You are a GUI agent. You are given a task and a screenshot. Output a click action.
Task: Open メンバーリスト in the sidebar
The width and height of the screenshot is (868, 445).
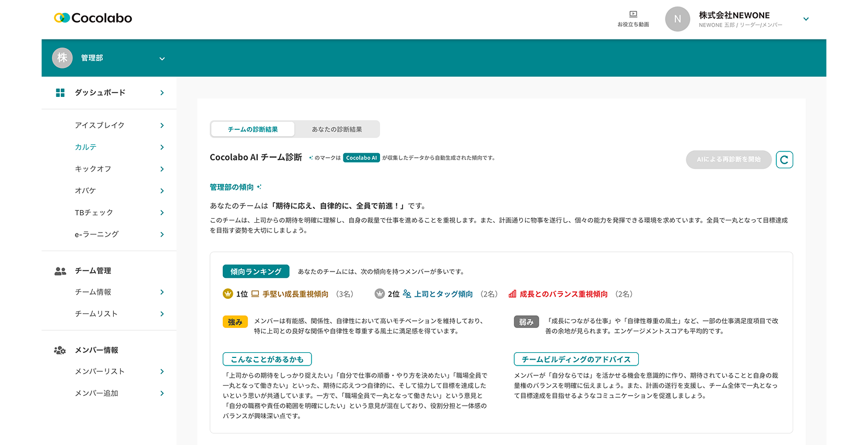coord(100,372)
